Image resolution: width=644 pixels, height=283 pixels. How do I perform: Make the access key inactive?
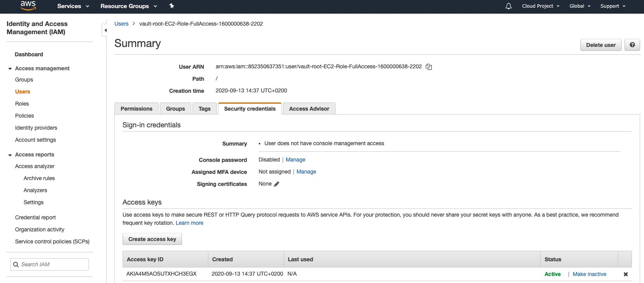pos(589,274)
